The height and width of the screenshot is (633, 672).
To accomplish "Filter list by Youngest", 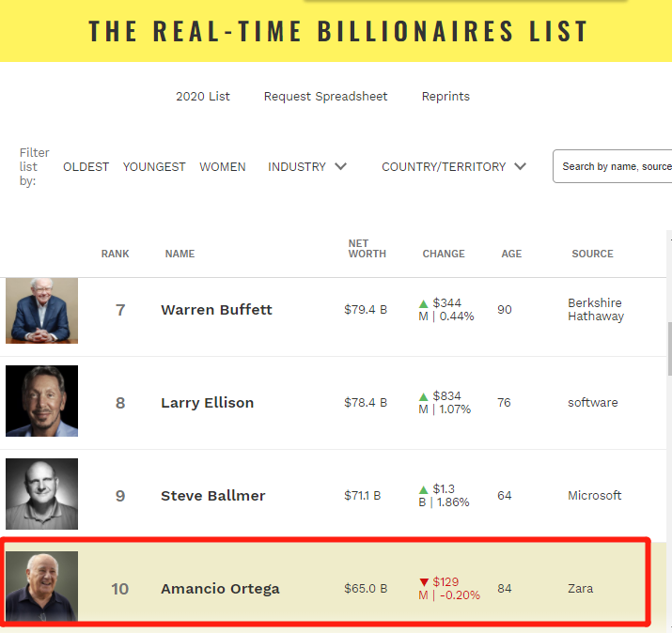I will coord(154,166).
